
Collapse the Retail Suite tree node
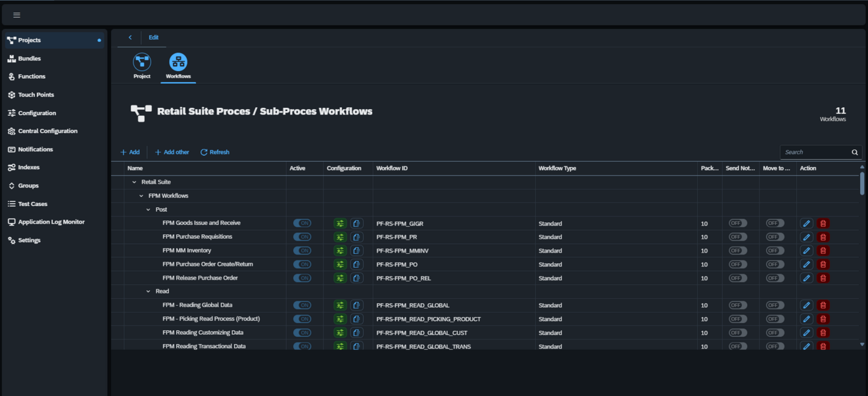(135, 182)
